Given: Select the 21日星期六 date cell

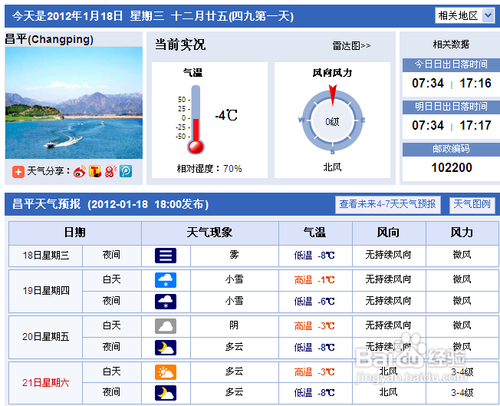Looking at the screenshot, I should pos(46,383).
